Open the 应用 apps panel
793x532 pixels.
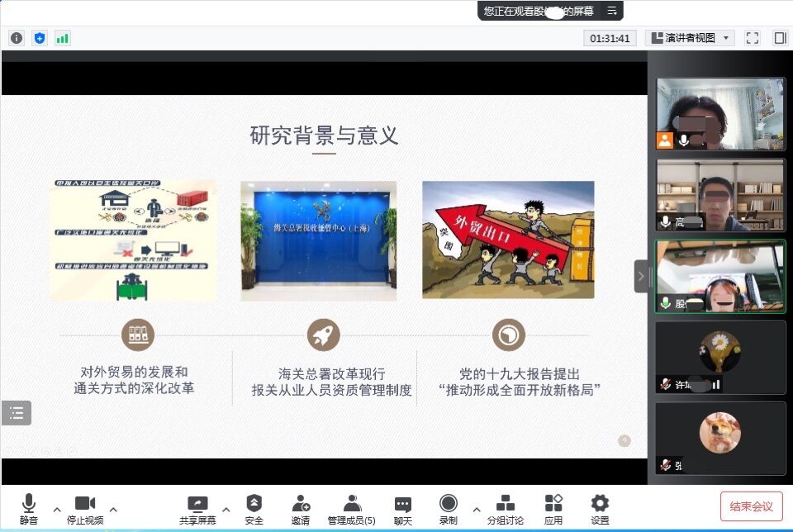(553, 509)
